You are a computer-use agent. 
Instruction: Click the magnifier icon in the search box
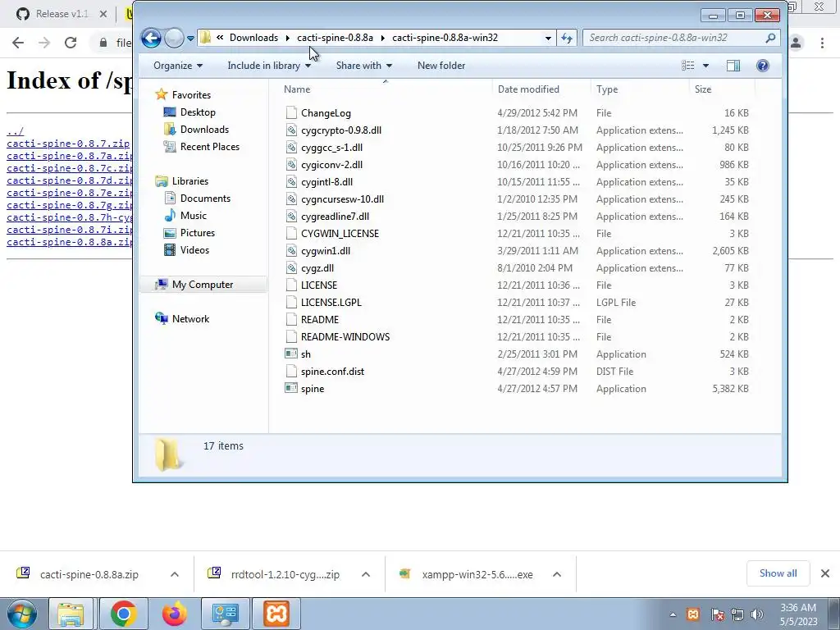pos(770,38)
